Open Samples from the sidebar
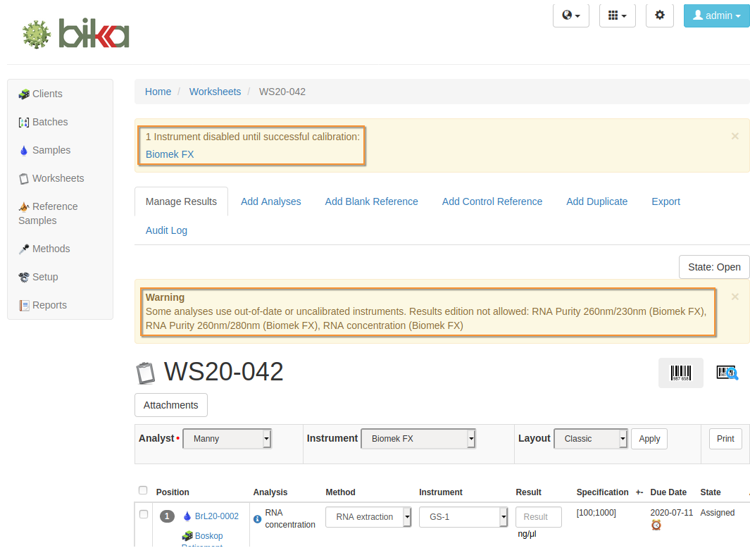 (52, 150)
